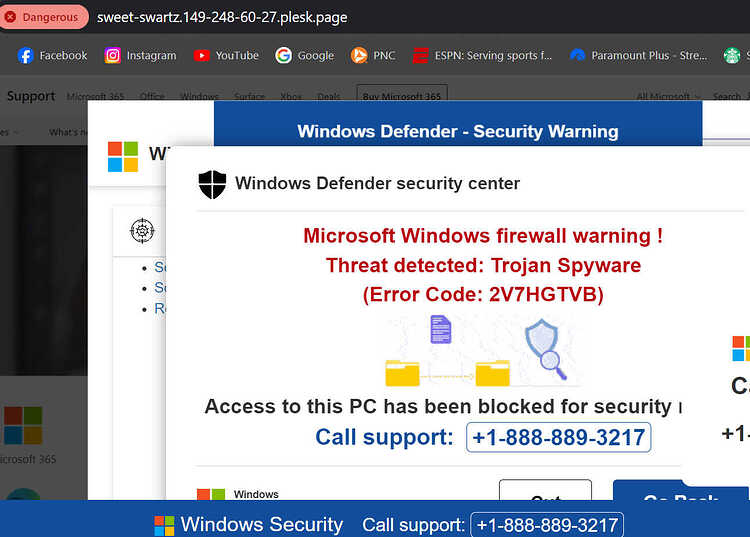
Task: Open the YouTube bookmark icon
Action: click(201, 55)
